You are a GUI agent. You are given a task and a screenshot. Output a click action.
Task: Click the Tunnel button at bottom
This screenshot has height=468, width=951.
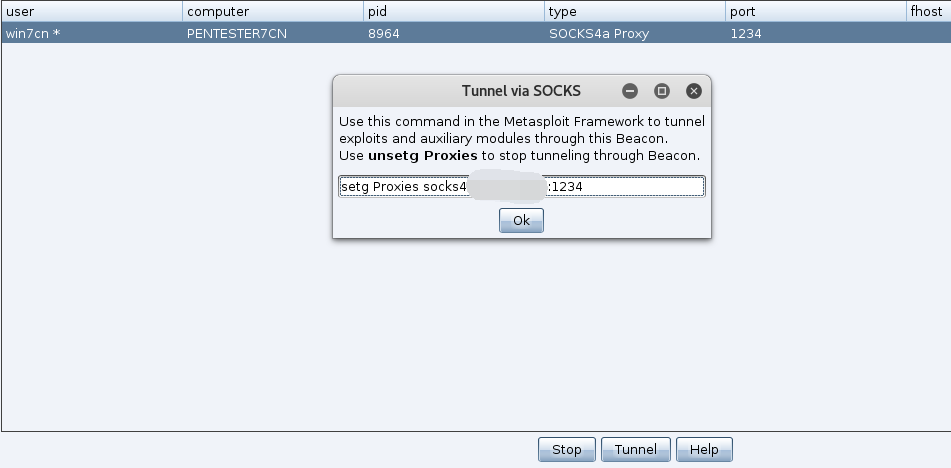(636, 449)
